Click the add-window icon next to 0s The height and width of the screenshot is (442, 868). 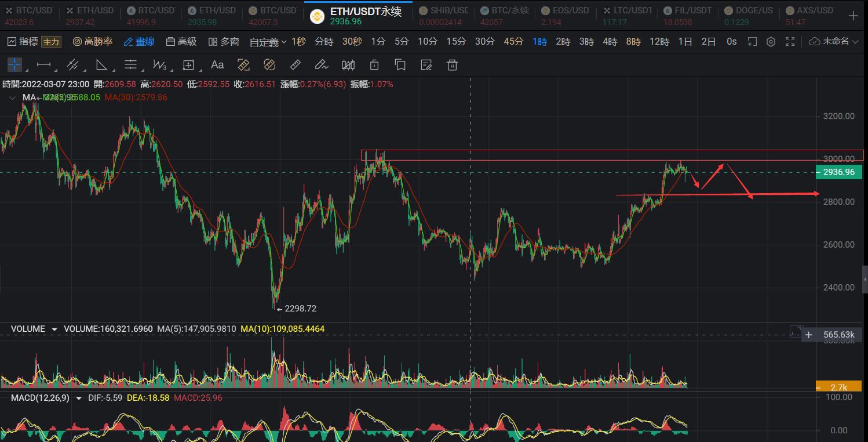(x=752, y=42)
